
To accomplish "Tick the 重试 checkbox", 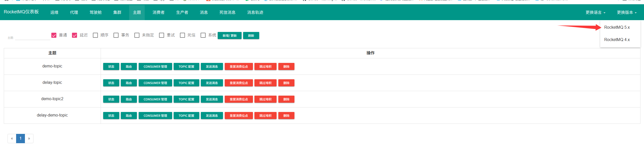I will pyautogui.click(x=162, y=35).
